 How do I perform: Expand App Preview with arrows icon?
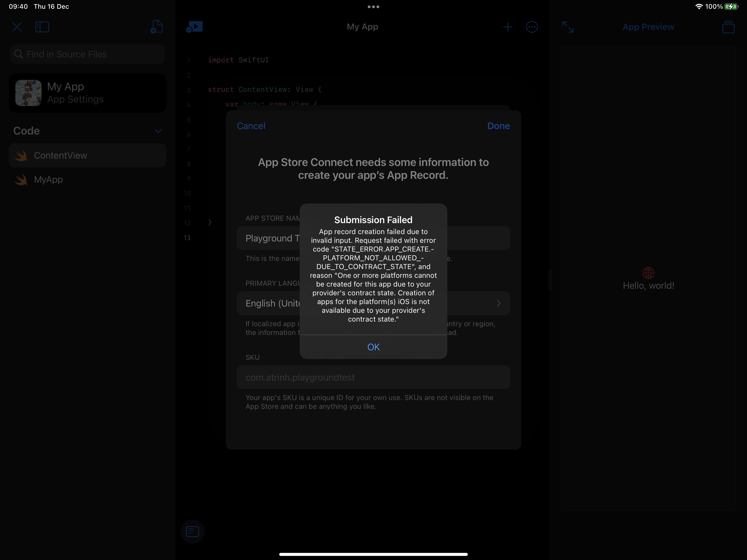point(568,27)
